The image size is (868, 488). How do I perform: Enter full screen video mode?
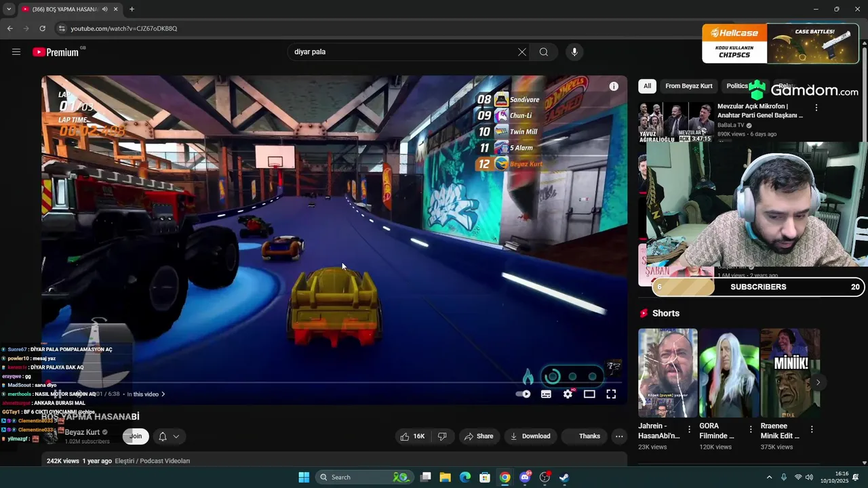(611, 394)
